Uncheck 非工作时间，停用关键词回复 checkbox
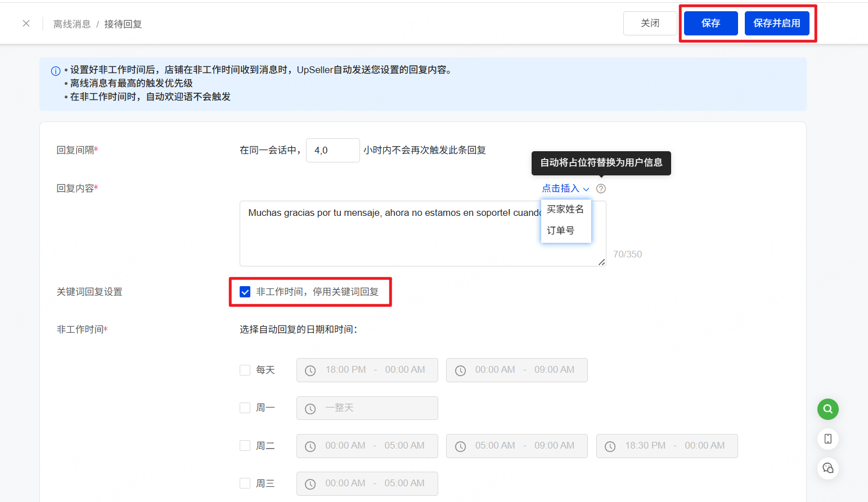Image resolution: width=868 pixels, height=502 pixels. click(x=245, y=292)
